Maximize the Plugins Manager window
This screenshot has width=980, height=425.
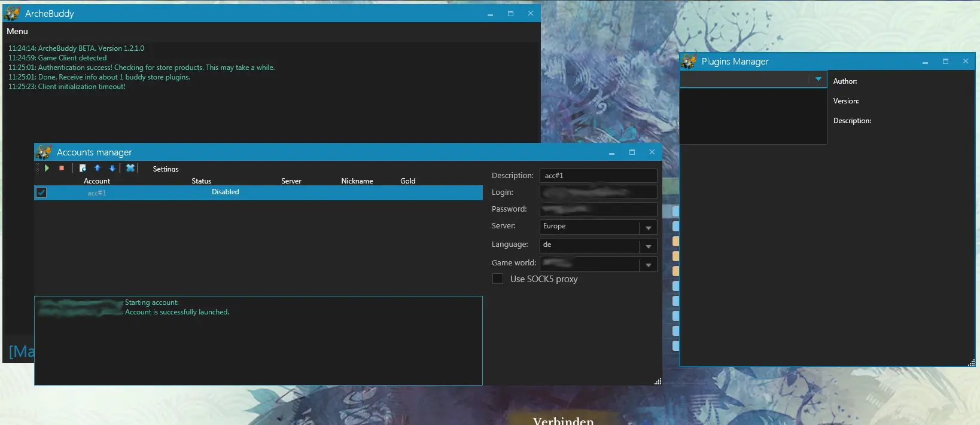tap(945, 62)
